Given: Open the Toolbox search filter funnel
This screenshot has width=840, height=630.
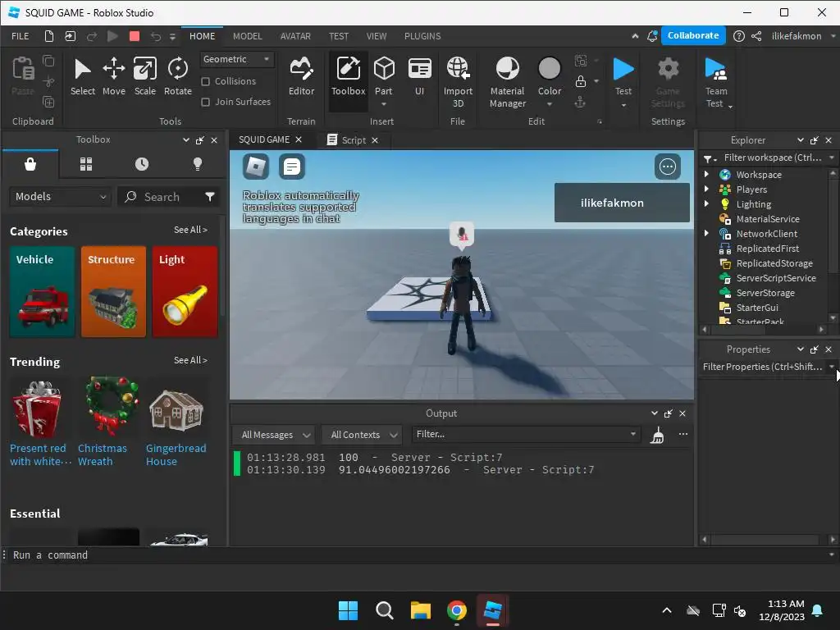Looking at the screenshot, I should (x=210, y=197).
